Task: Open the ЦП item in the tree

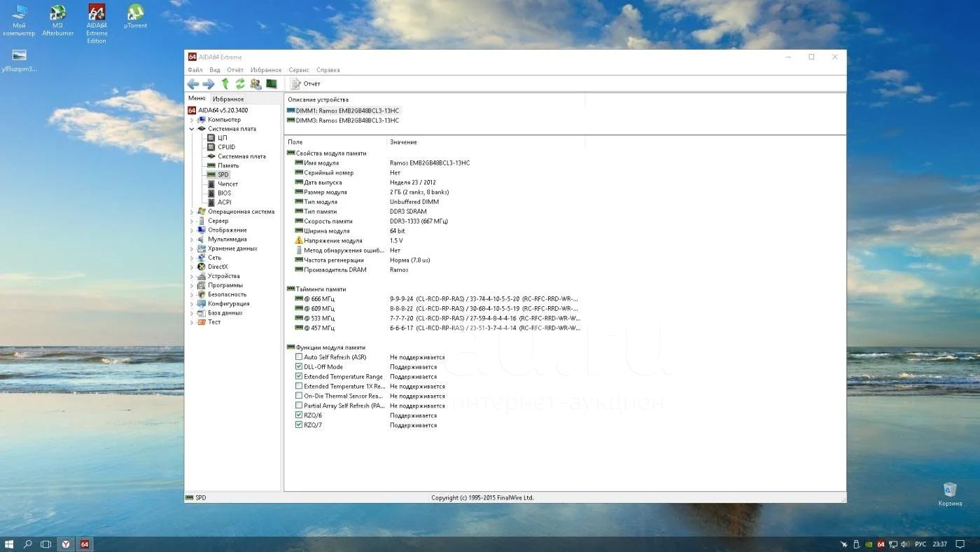Action: (223, 138)
